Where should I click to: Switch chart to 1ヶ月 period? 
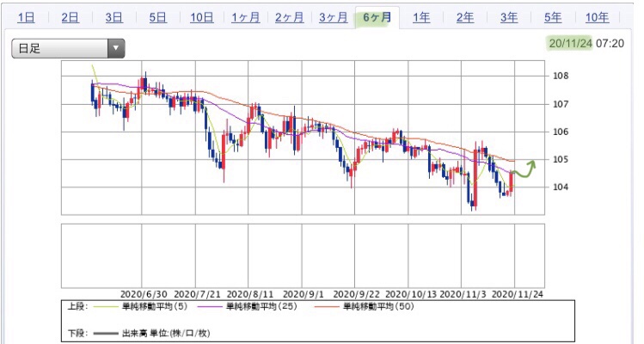tap(245, 17)
